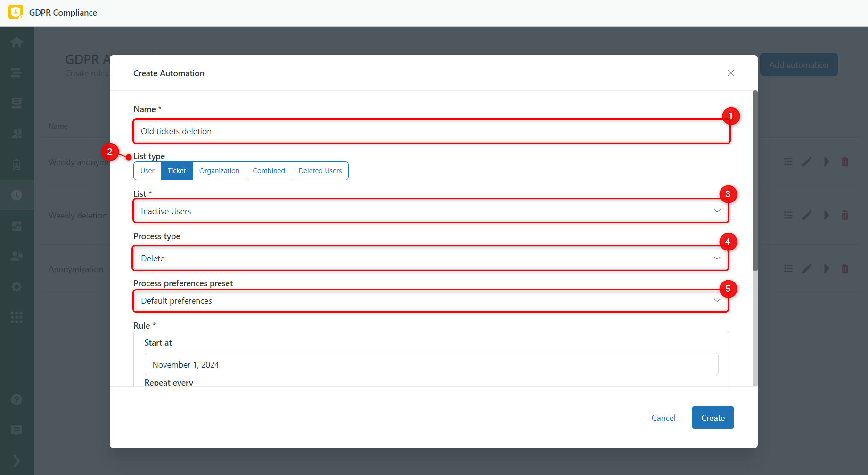Close the Create Automation dialog

(730, 73)
